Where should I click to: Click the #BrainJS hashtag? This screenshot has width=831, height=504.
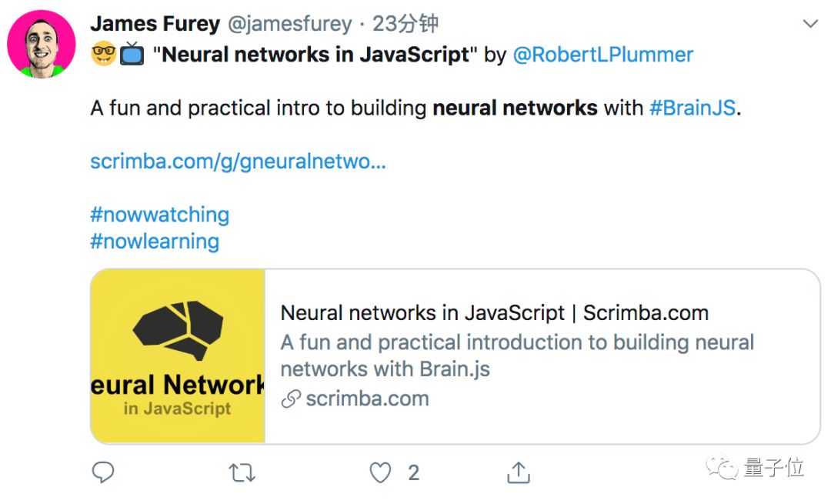click(692, 107)
